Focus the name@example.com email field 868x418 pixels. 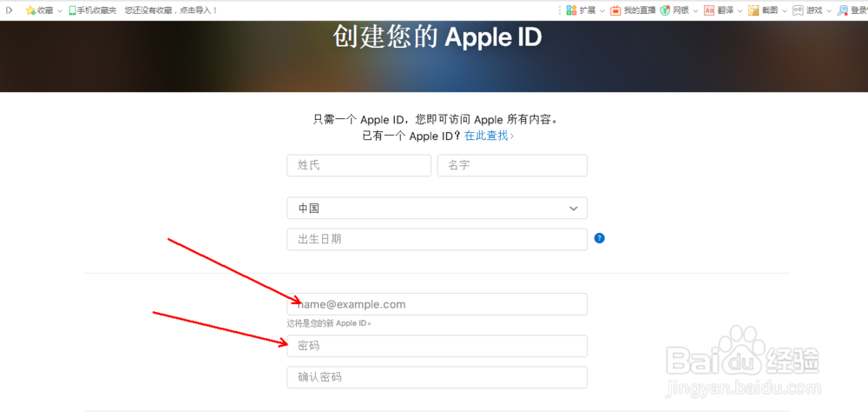pos(437,304)
